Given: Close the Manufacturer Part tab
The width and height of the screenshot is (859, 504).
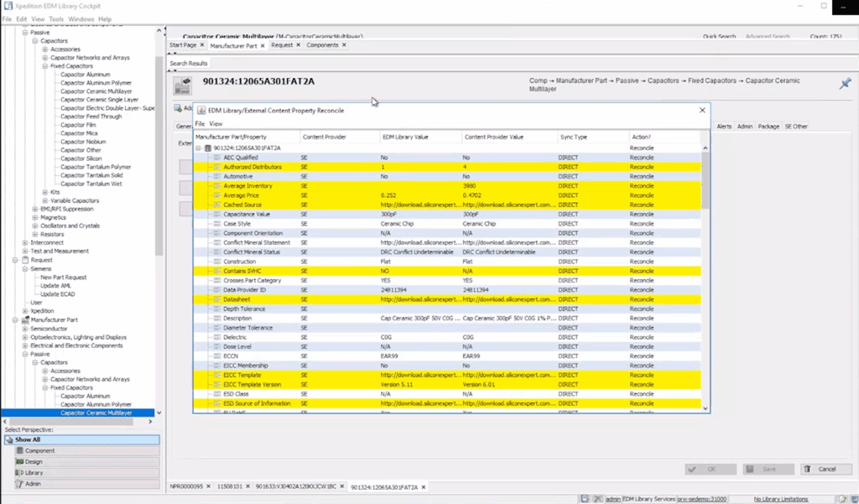Looking at the screenshot, I should click(x=263, y=45).
